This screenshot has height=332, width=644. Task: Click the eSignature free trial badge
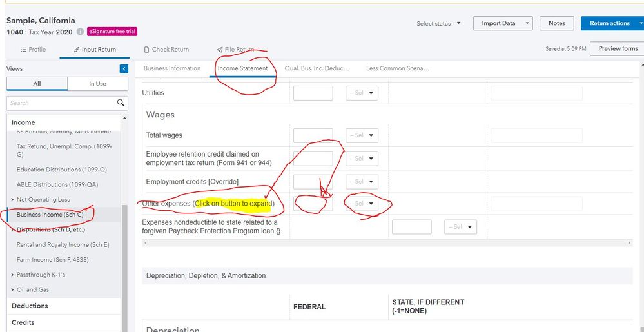point(112,32)
